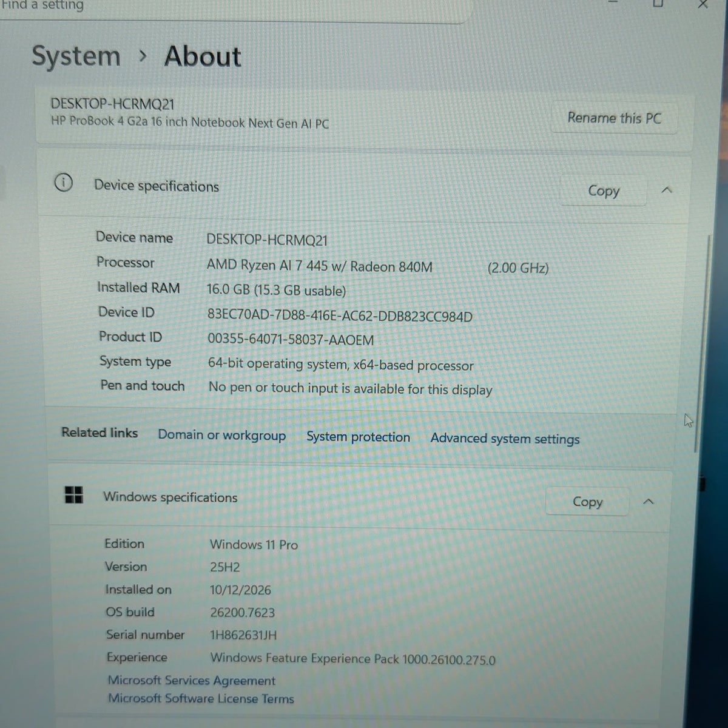This screenshot has width=728, height=728.
Task: Select the Device ID value text
Action: coord(340,316)
